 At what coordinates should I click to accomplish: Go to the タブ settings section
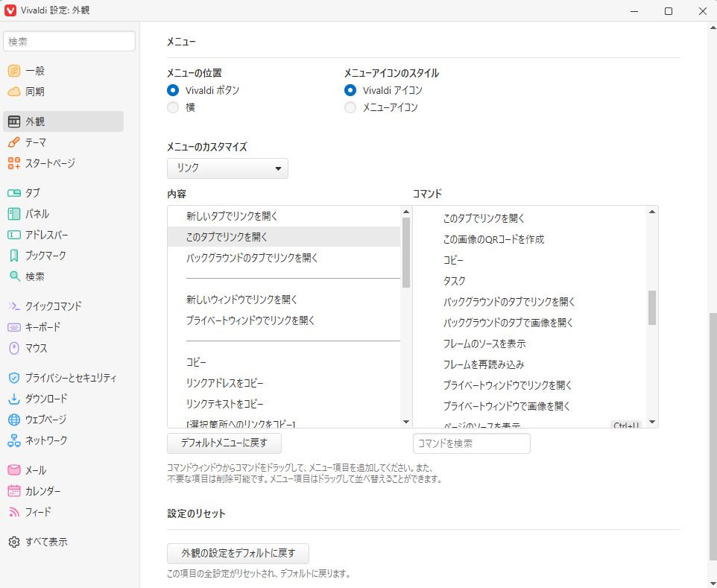63,193
